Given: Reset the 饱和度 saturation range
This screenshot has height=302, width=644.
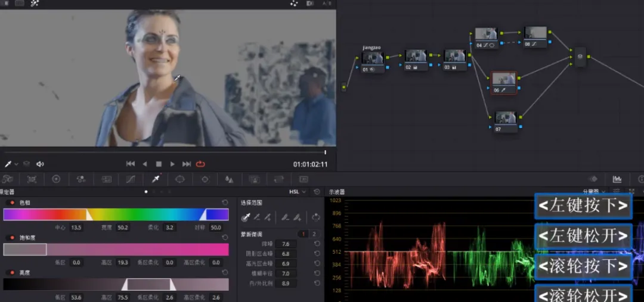Looking at the screenshot, I should pyautogui.click(x=225, y=238).
